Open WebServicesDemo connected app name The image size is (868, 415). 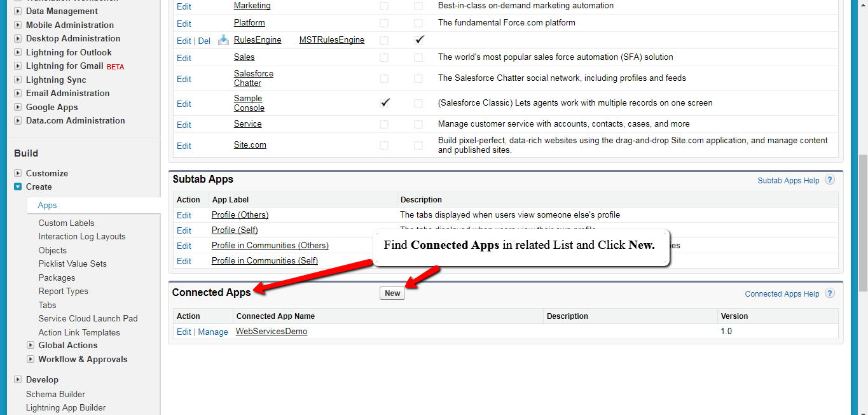click(x=272, y=332)
